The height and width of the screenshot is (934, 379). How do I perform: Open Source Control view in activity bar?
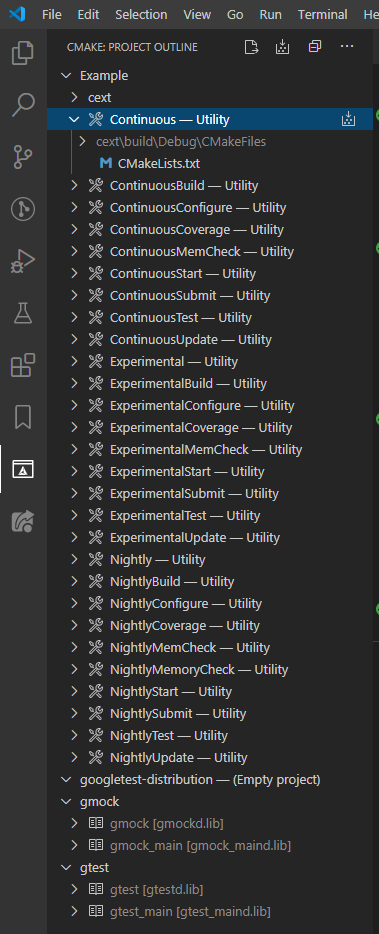click(x=23, y=157)
